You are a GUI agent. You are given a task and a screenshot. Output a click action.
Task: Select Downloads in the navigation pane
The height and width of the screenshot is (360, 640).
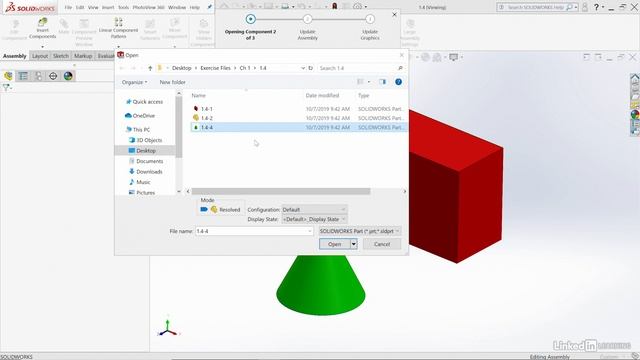coord(146,171)
